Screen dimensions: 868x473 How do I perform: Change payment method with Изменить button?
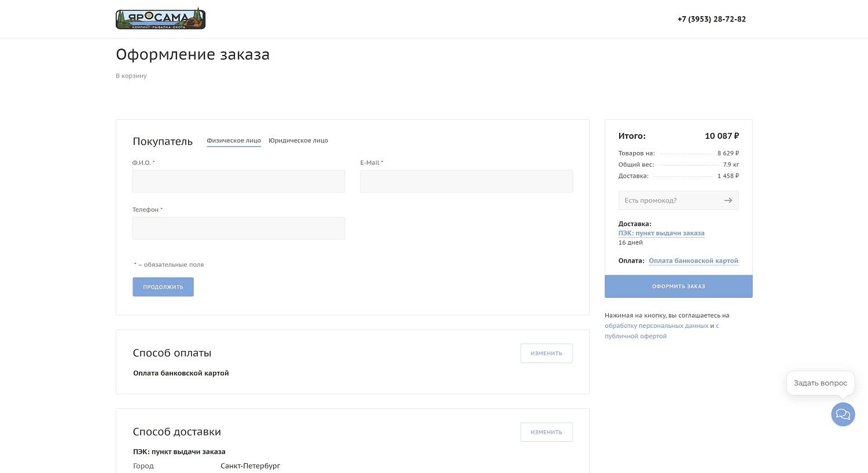coord(546,353)
